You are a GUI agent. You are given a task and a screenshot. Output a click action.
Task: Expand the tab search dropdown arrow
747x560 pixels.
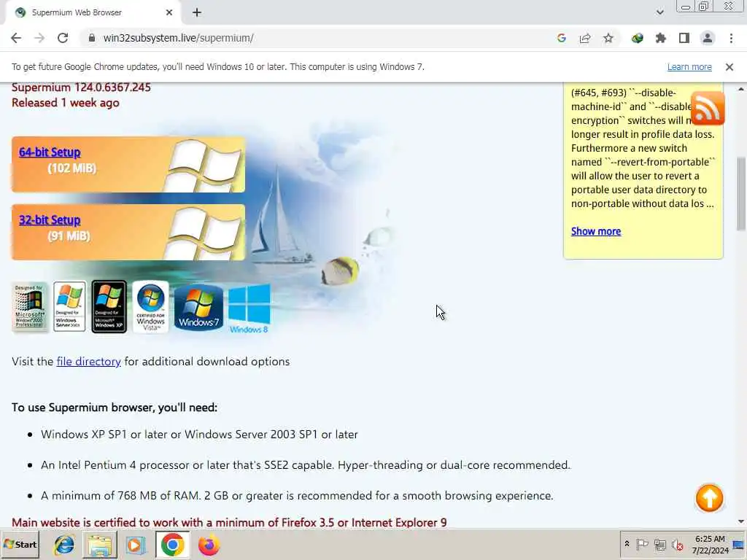659,12
